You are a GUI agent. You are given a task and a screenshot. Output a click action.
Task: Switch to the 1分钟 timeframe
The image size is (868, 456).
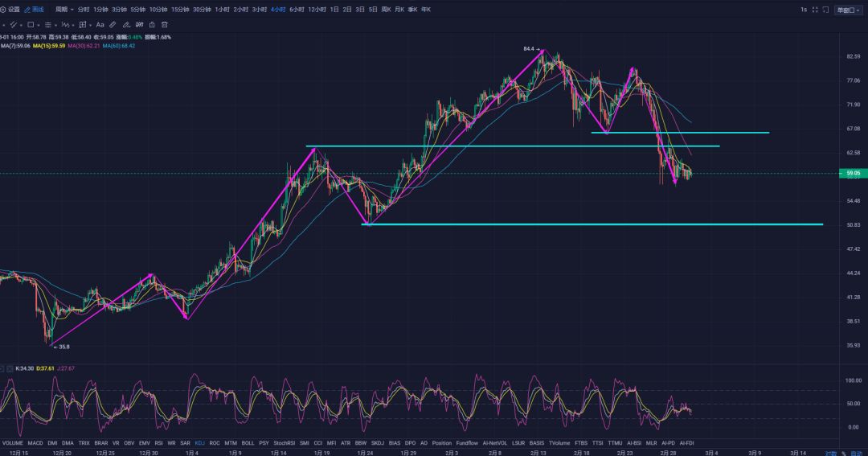point(100,10)
